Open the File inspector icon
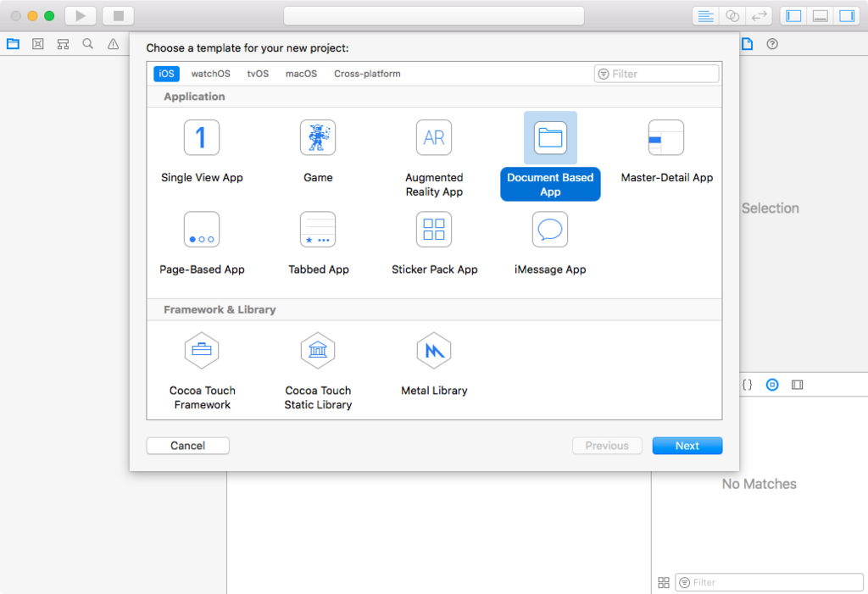 748,44
